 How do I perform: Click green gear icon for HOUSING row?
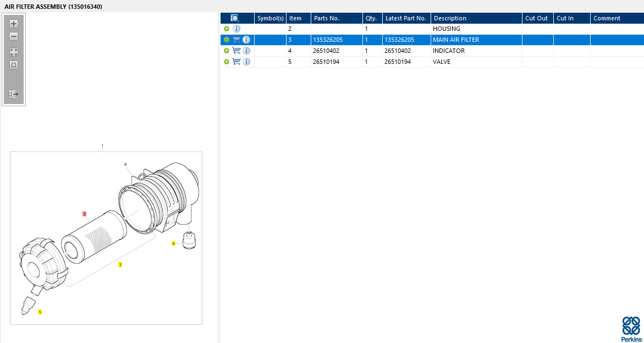click(226, 29)
